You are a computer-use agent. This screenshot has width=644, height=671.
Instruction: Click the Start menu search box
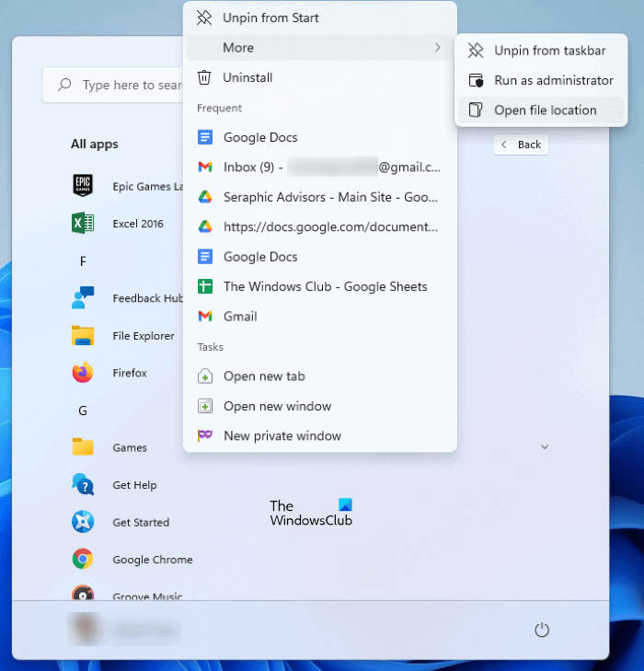tap(115, 85)
